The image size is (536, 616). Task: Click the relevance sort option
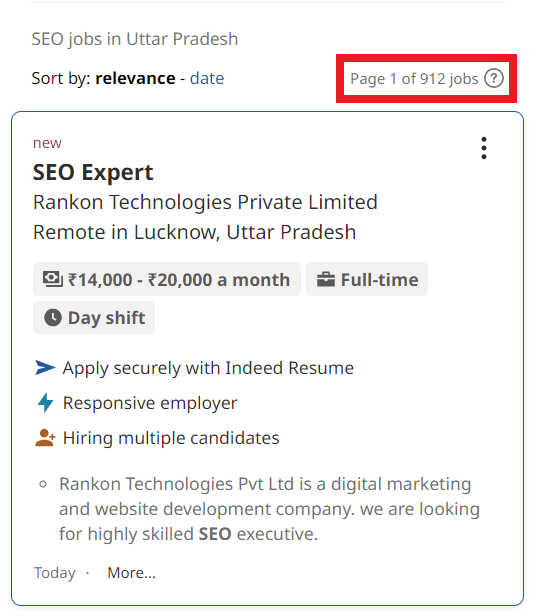(x=135, y=78)
